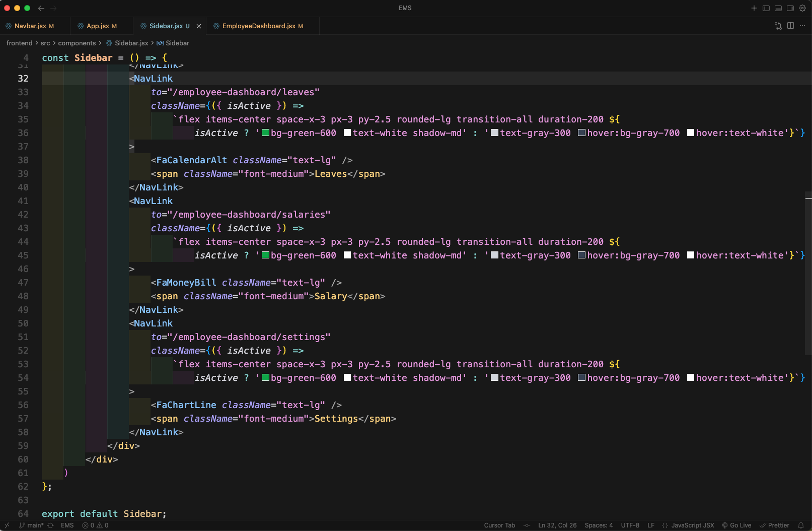
Task: Click the split editor right icon
Action: (x=790, y=26)
